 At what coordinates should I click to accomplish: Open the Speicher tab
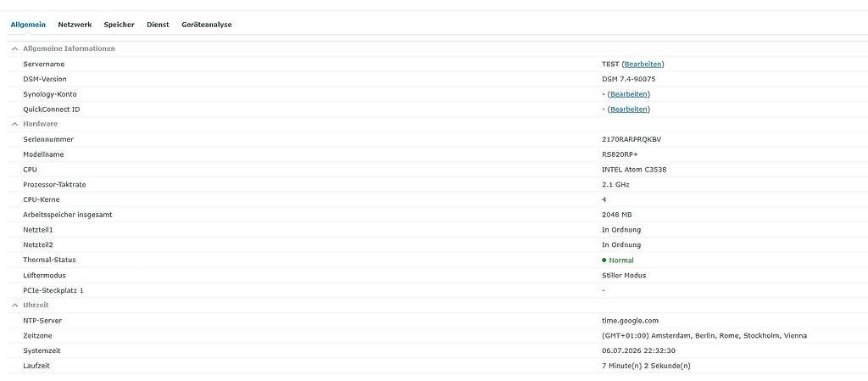point(119,25)
